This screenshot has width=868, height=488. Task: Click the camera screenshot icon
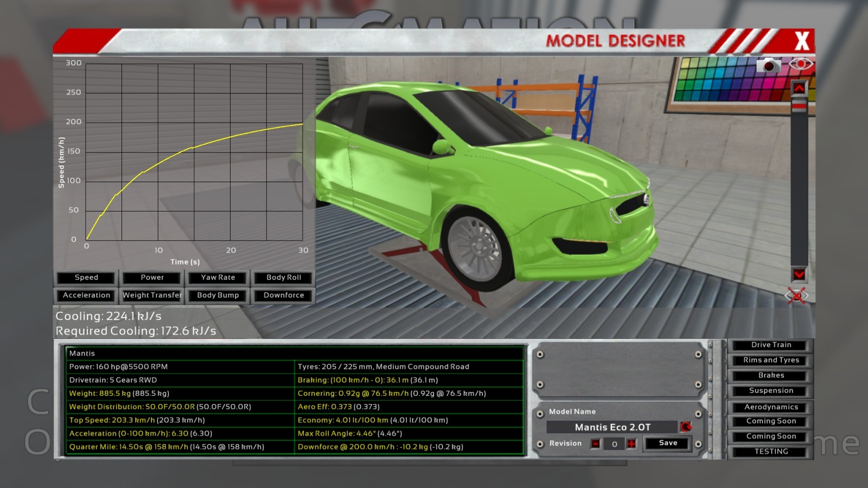click(x=768, y=66)
